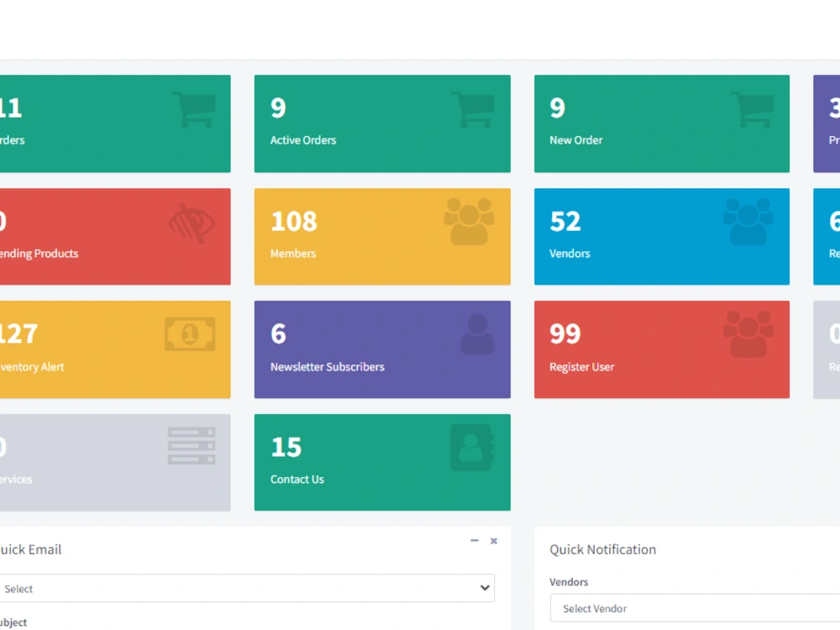Click the 6 newsletter subscribers count

point(279,333)
